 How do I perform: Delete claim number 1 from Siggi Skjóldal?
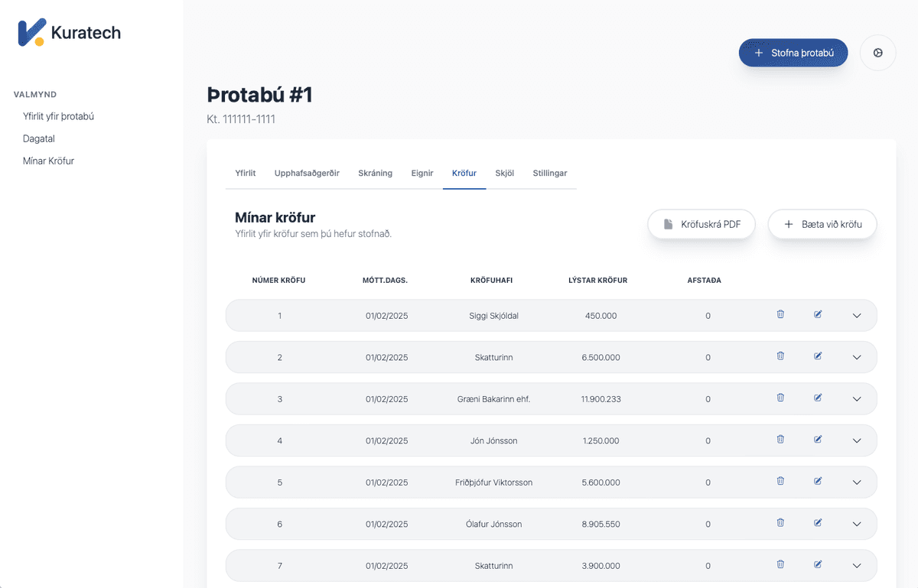tap(780, 314)
